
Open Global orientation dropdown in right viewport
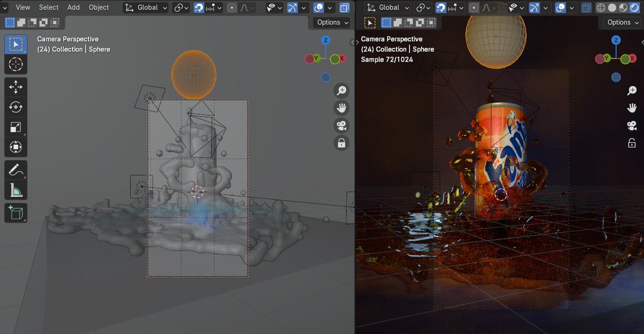pyautogui.click(x=388, y=8)
